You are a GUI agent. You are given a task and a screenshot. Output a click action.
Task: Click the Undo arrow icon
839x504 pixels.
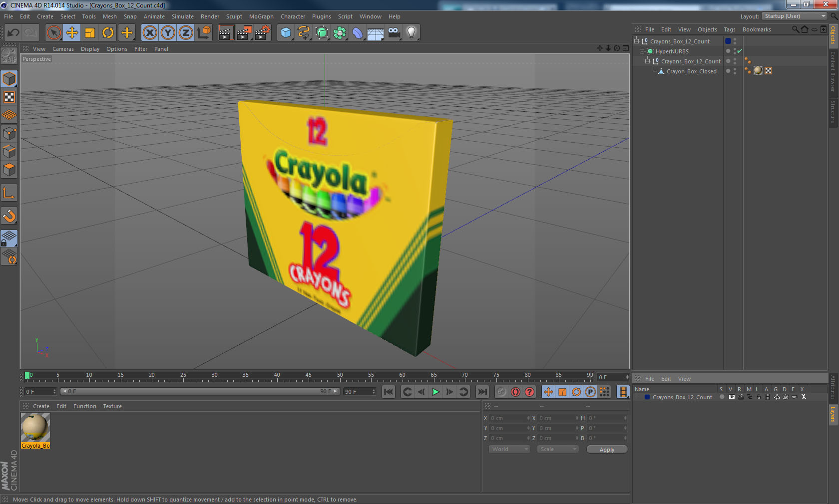[x=13, y=33]
